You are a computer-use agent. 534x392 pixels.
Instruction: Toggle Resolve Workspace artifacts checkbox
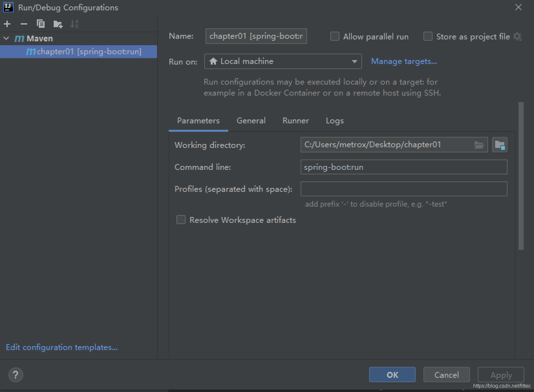pos(181,220)
